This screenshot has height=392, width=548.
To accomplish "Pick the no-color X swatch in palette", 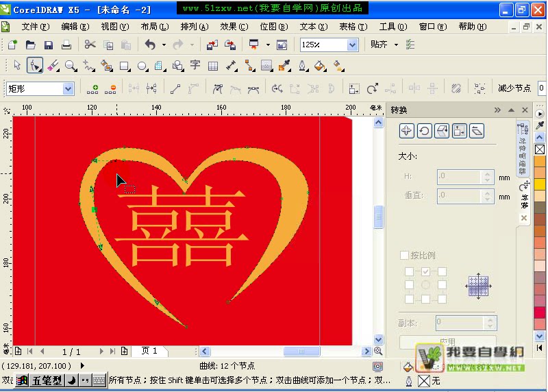I will coord(540,149).
